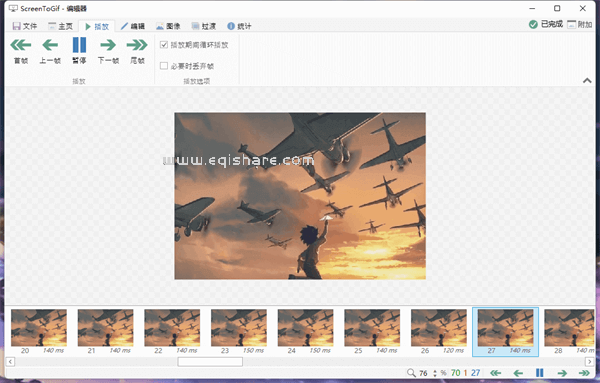The image size is (600, 383).
Task: Click the zoom percentage stepper arrows
Action: coord(435,373)
